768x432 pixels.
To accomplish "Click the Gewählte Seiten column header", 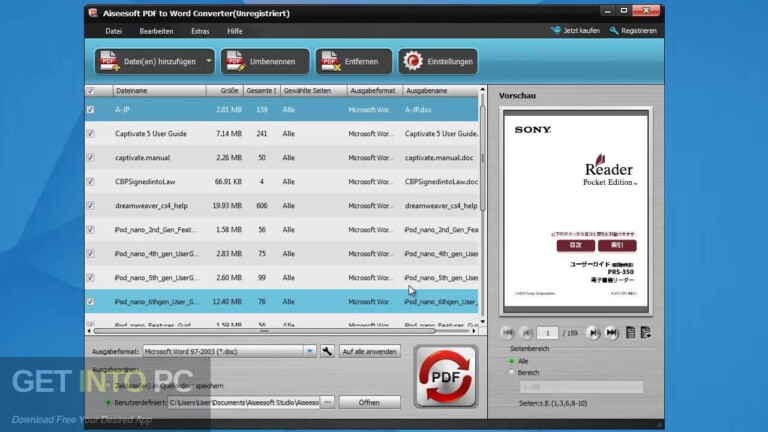I will coord(313,91).
